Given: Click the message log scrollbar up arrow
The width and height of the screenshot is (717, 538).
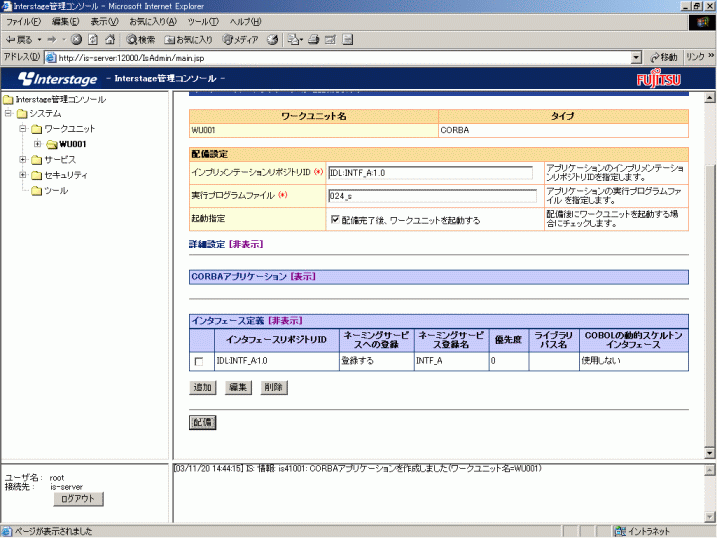Looking at the screenshot, I should (x=709, y=470).
